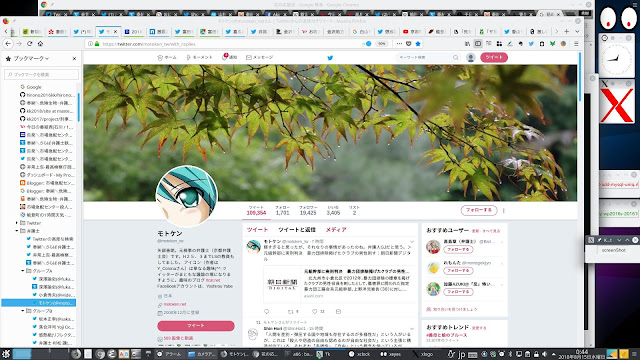Follow the first suggested user

(458, 249)
